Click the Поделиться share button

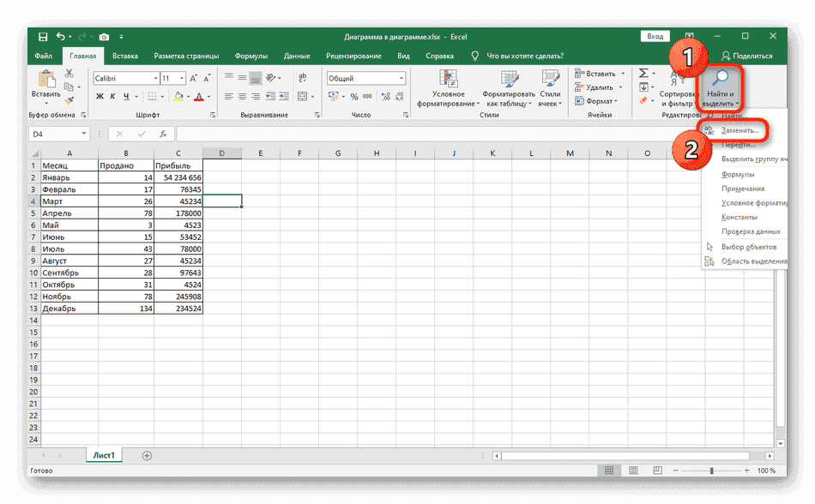click(746, 56)
